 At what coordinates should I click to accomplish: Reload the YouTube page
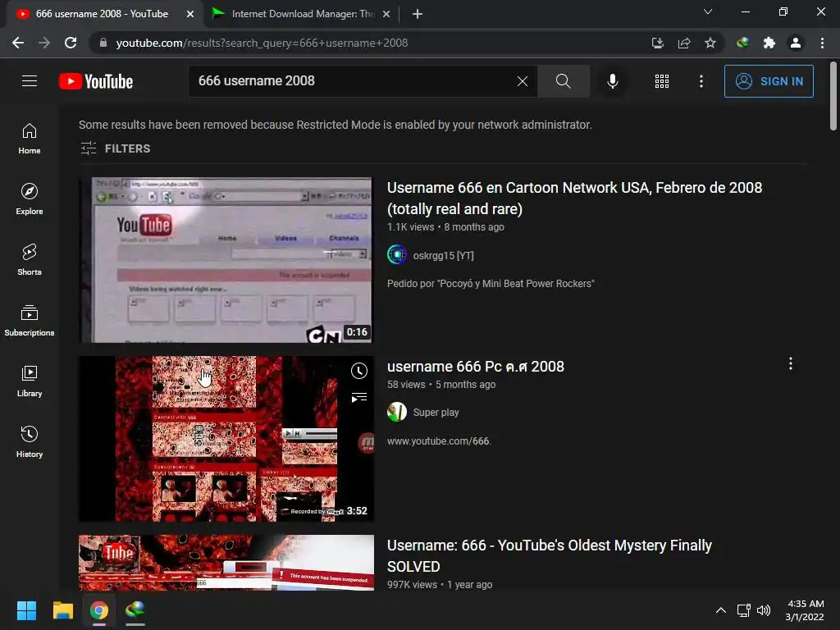pyautogui.click(x=71, y=43)
